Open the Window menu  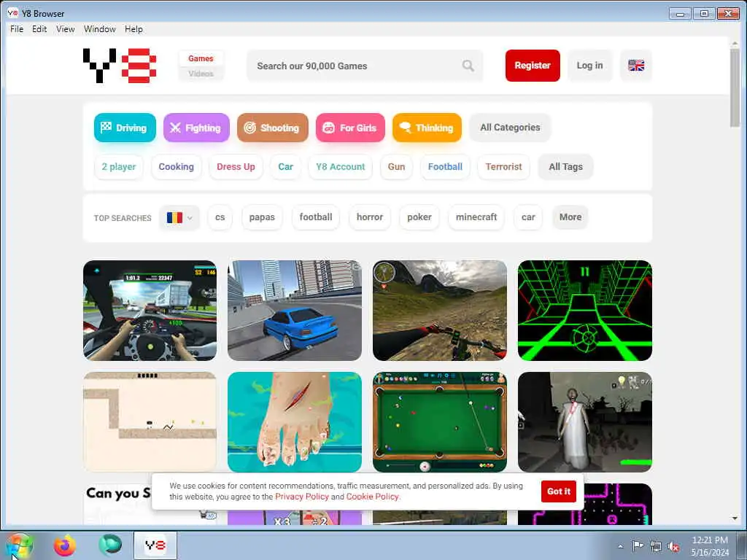(x=99, y=29)
